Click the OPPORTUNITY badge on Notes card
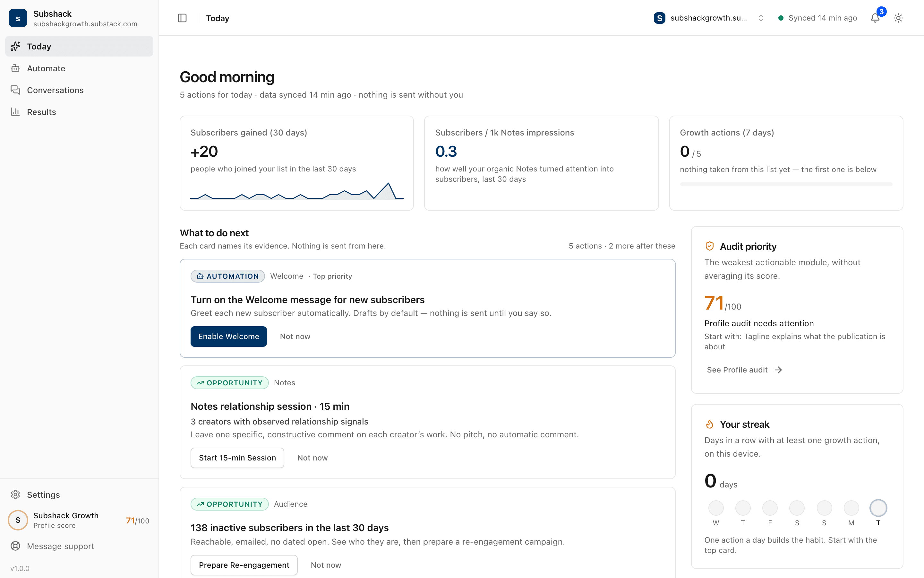 pos(229,383)
